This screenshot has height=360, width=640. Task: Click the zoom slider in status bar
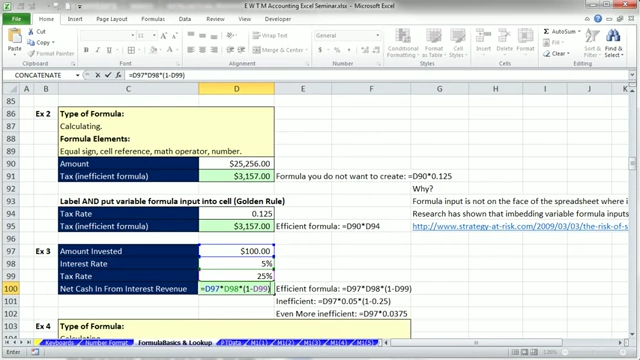594,352
